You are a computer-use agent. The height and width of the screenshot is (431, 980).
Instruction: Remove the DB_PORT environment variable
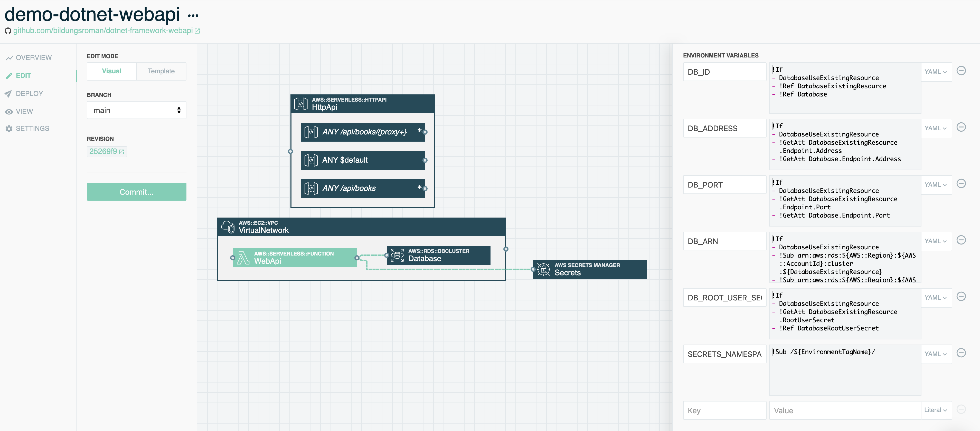pyautogui.click(x=961, y=184)
